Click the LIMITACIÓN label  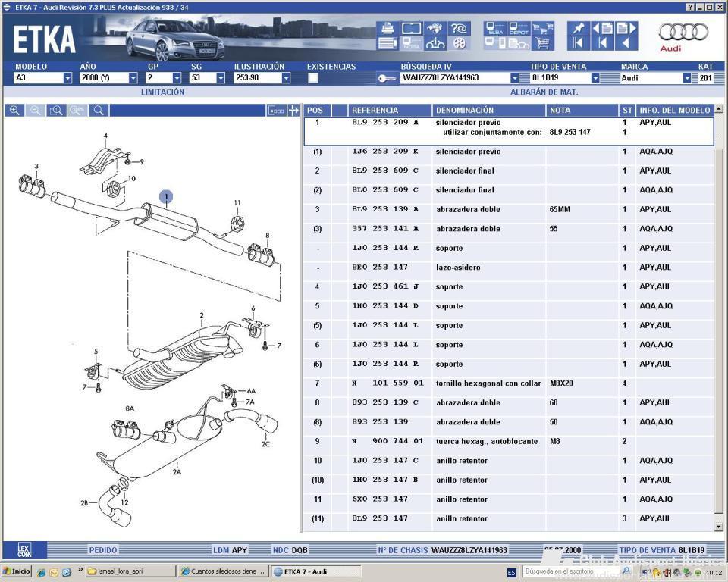click(162, 92)
